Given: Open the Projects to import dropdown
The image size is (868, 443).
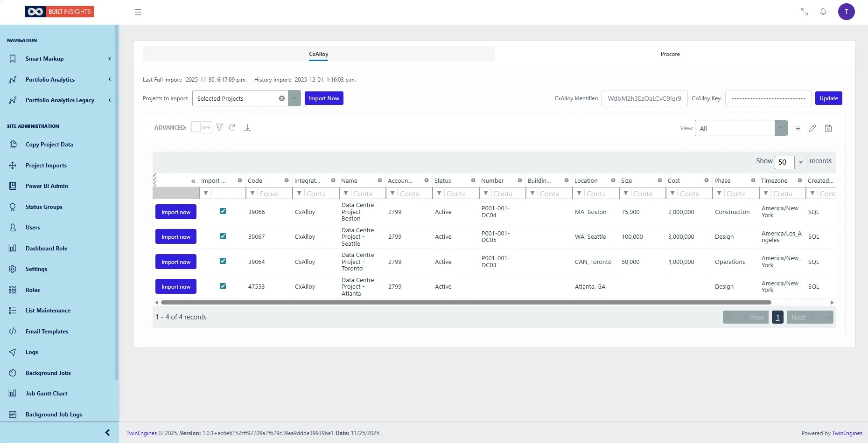Looking at the screenshot, I should (294, 98).
